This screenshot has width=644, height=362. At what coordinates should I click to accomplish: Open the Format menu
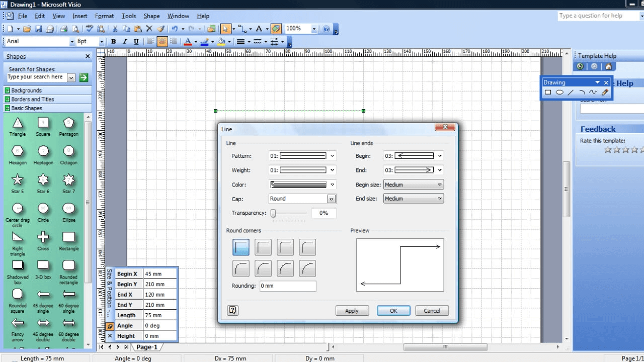pos(104,16)
